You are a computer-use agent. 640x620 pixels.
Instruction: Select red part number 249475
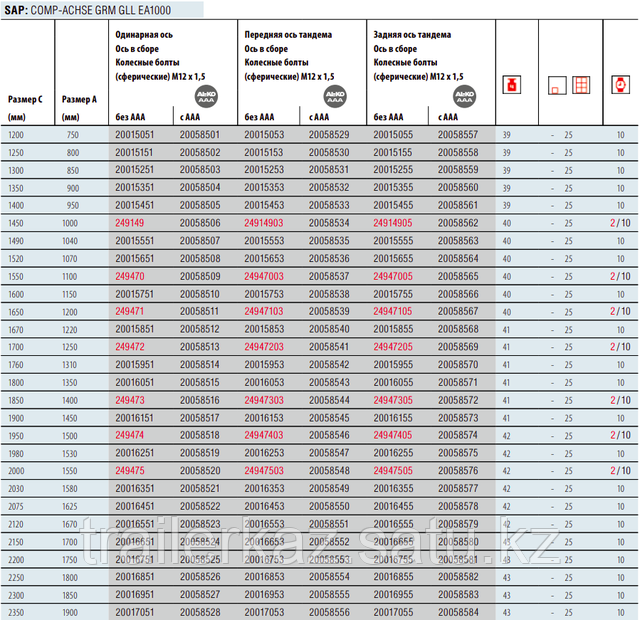coord(129,471)
